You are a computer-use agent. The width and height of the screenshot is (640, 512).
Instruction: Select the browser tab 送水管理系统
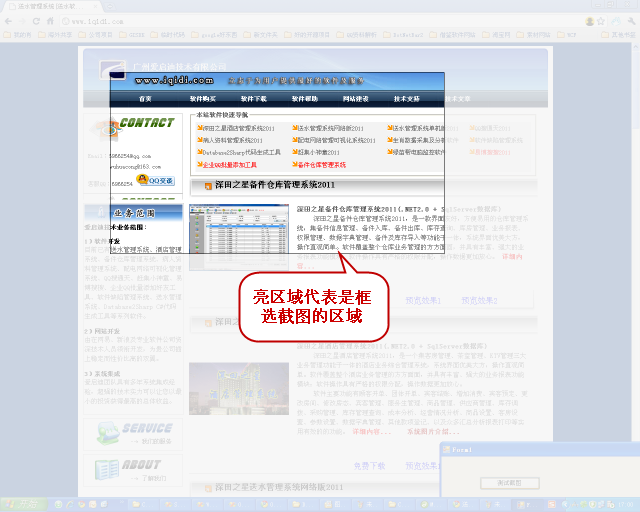click(52, 6)
